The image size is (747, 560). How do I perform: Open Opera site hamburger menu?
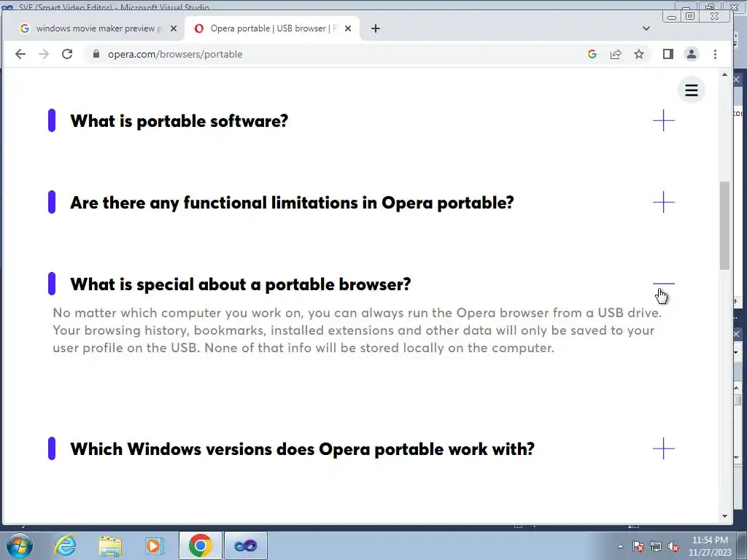[x=692, y=90]
